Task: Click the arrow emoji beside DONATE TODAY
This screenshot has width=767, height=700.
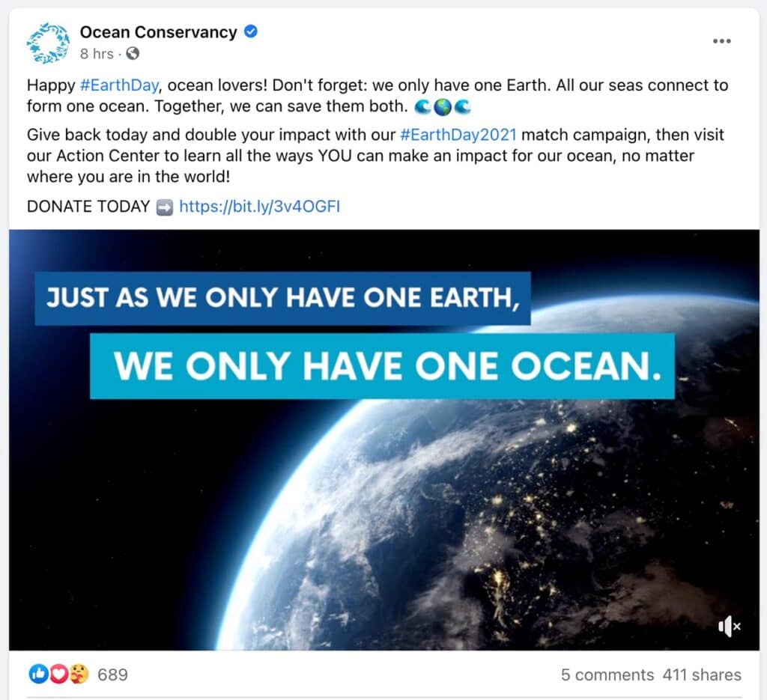Action: tap(164, 207)
